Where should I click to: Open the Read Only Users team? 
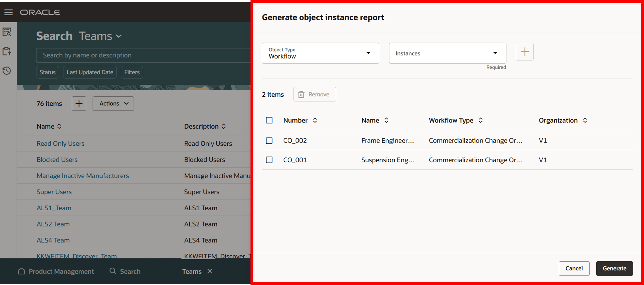[x=60, y=143]
